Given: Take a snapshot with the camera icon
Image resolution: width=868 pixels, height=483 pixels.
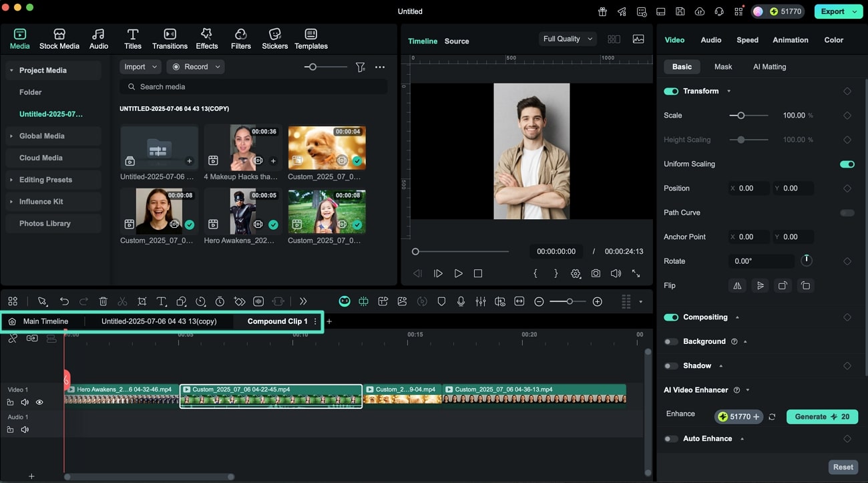Looking at the screenshot, I should (x=596, y=273).
